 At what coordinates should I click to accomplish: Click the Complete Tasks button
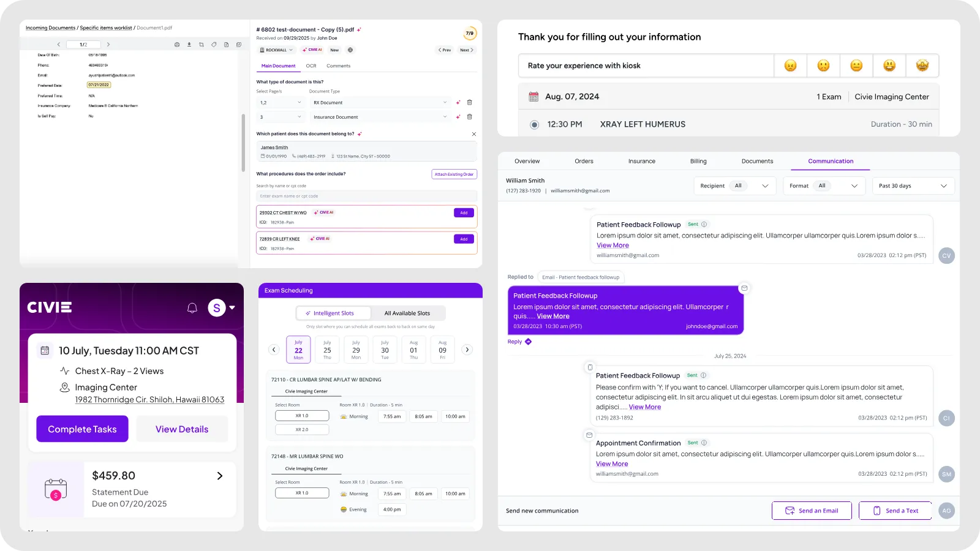83,429
